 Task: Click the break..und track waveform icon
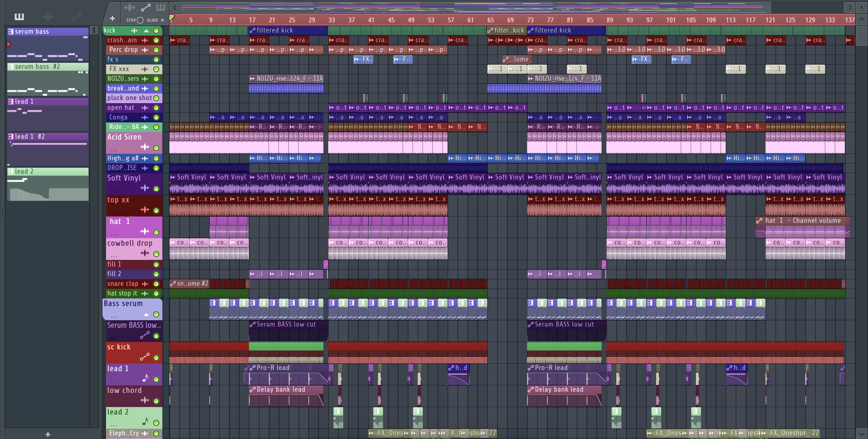[145, 88]
